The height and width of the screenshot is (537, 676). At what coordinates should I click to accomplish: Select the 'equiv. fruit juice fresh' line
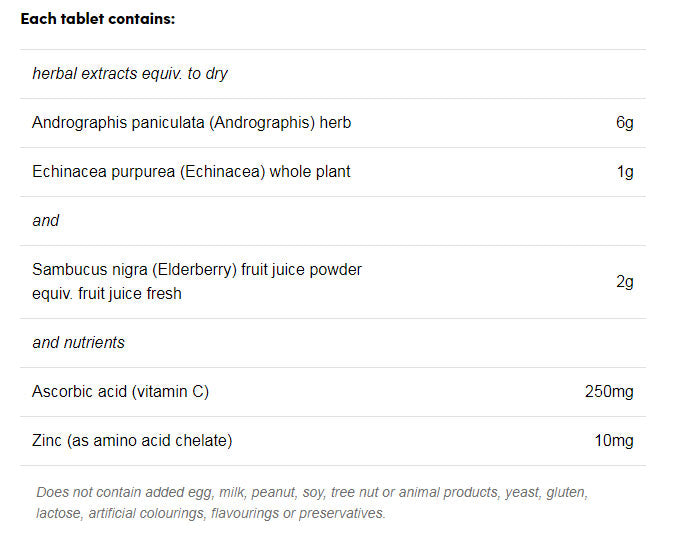click(x=107, y=294)
